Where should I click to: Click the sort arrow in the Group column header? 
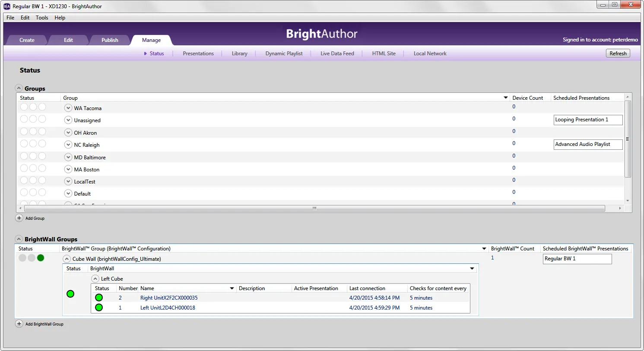coord(506,98)
